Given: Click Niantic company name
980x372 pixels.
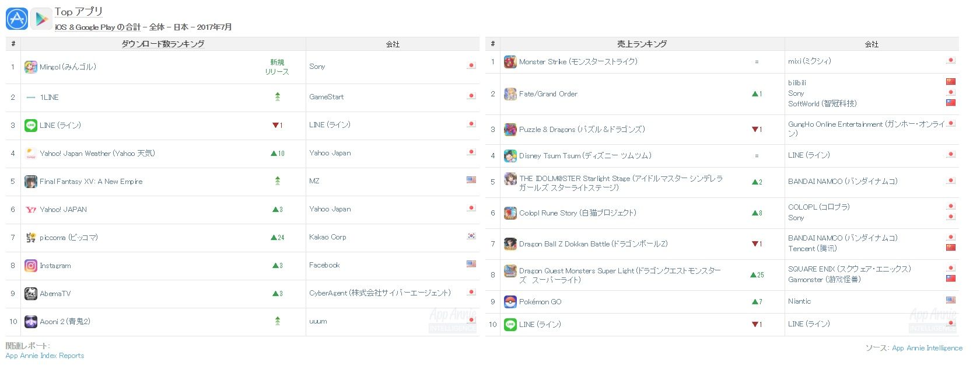Looking at the screenshot, I should point(799,301).
